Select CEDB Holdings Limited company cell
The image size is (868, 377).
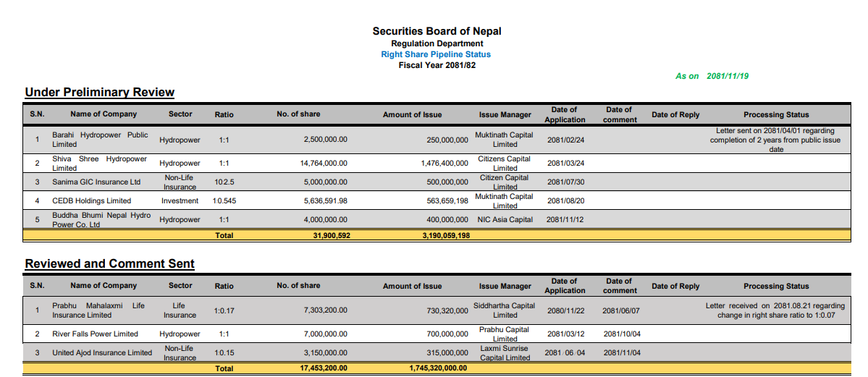[91, 201]
